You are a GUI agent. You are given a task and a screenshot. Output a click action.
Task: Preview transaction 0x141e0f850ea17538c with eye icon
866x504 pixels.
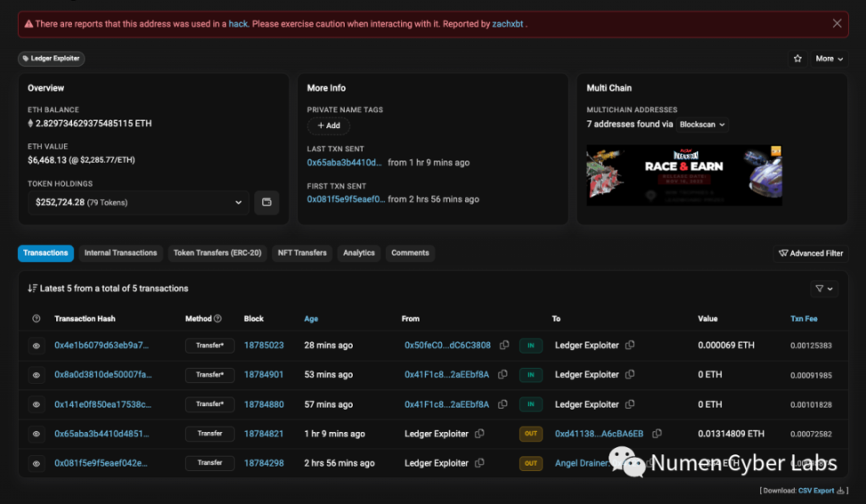pyautogui.click(x=37, y=404)
